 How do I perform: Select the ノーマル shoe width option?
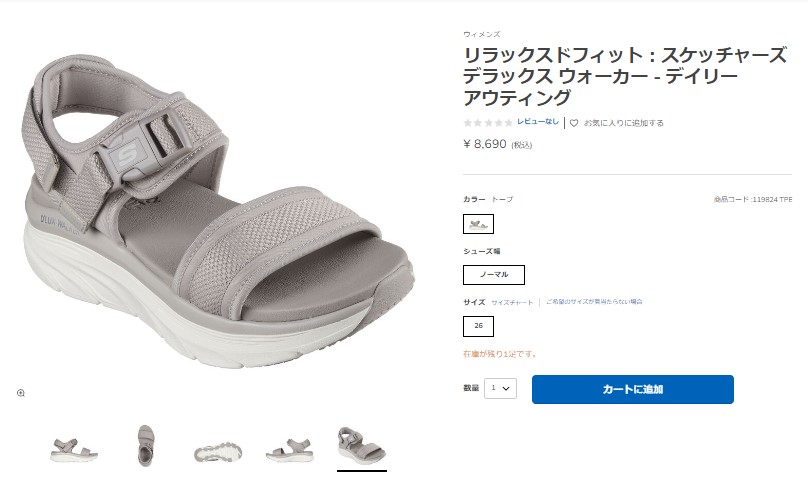[x=494, y=275]
